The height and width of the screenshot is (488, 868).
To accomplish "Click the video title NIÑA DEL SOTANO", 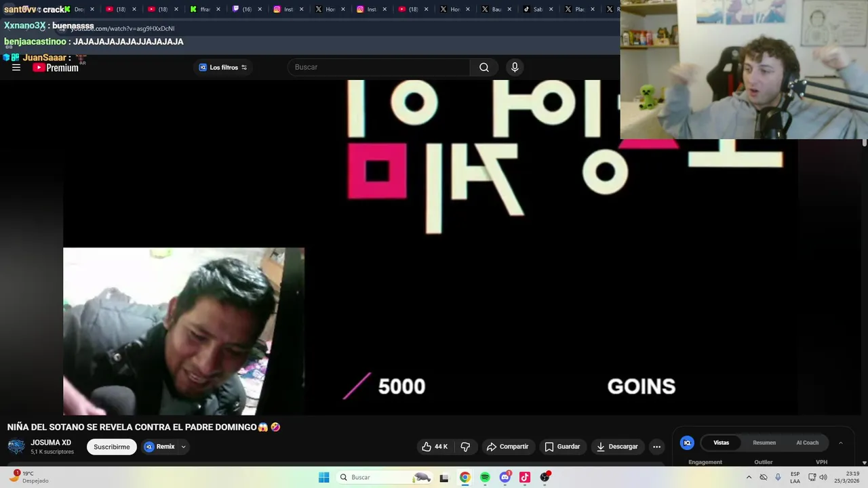I will [x=144, y=427].
